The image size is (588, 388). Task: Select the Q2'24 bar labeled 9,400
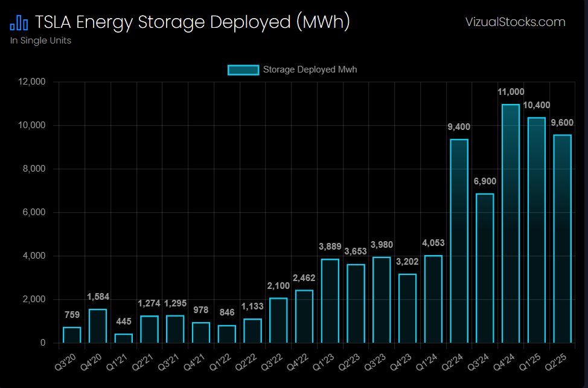pyautogui.click(x=459, y=241)
